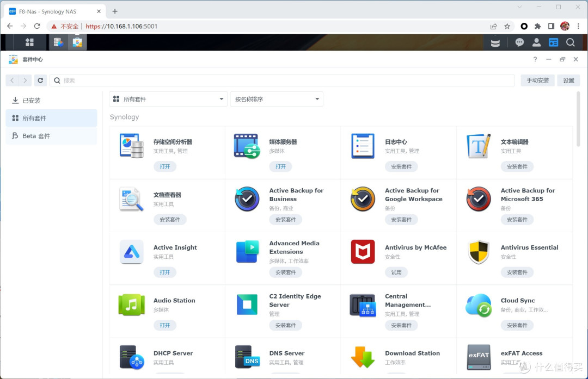Bookmark this page with the star icon
This screenshot has height=379, width=588.
(507, 26)
